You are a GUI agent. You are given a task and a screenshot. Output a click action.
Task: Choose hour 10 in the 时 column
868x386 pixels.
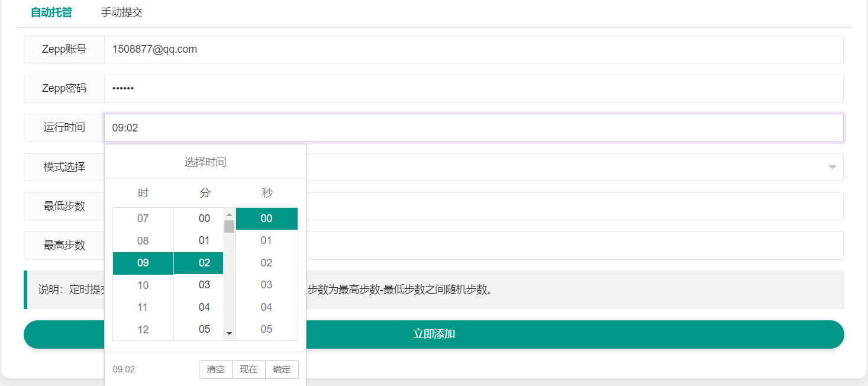pyautogui.click(x=143, y=285)
